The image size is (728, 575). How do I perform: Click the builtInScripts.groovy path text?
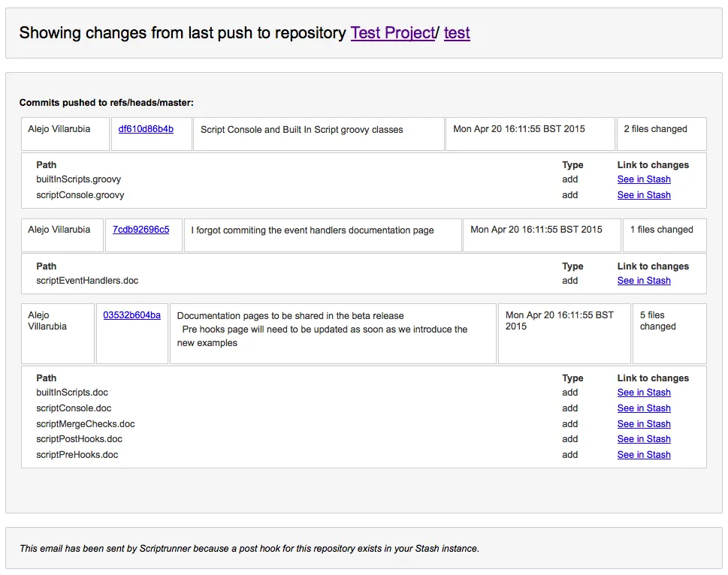[x=78, y=179]
